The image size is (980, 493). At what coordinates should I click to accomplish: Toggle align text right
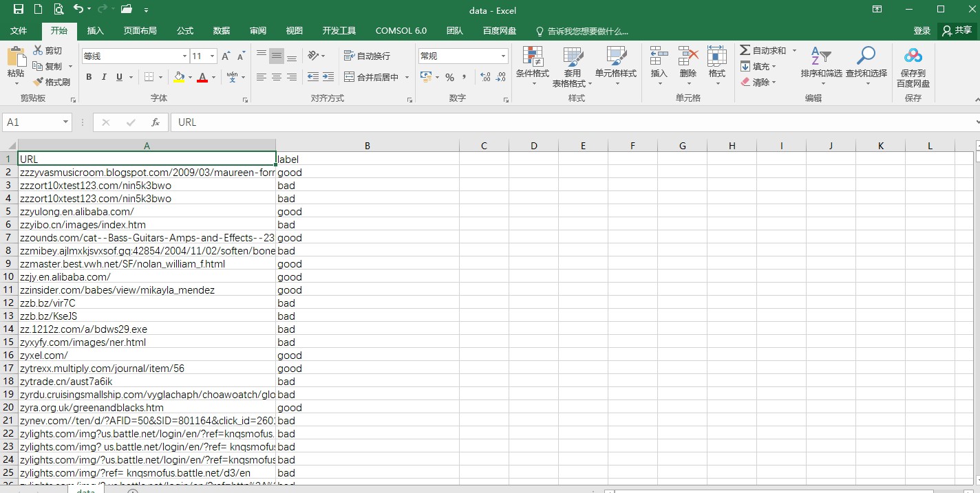click(292, 77)
